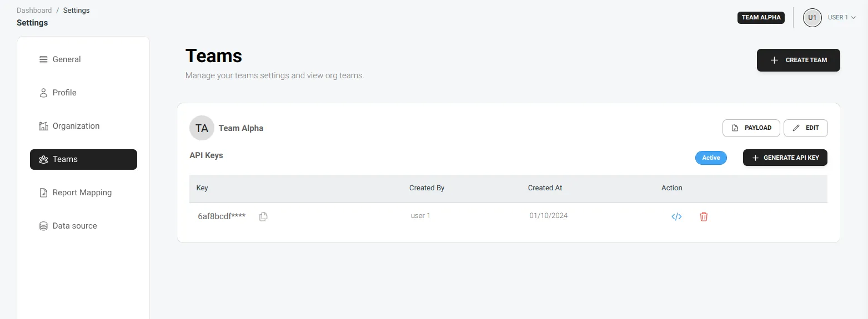Click the API Keys heading
The height and width of the screenshot is (319, 868).
[206, 155]
